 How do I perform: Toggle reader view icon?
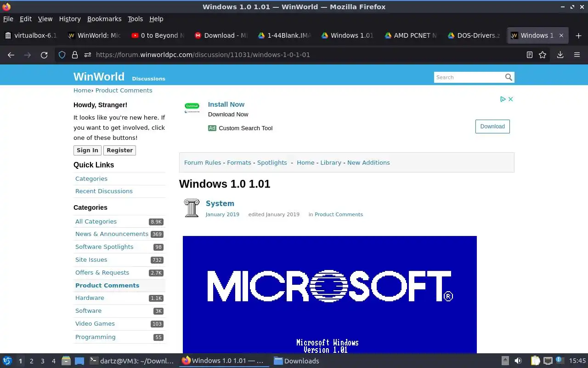(530, 55)
